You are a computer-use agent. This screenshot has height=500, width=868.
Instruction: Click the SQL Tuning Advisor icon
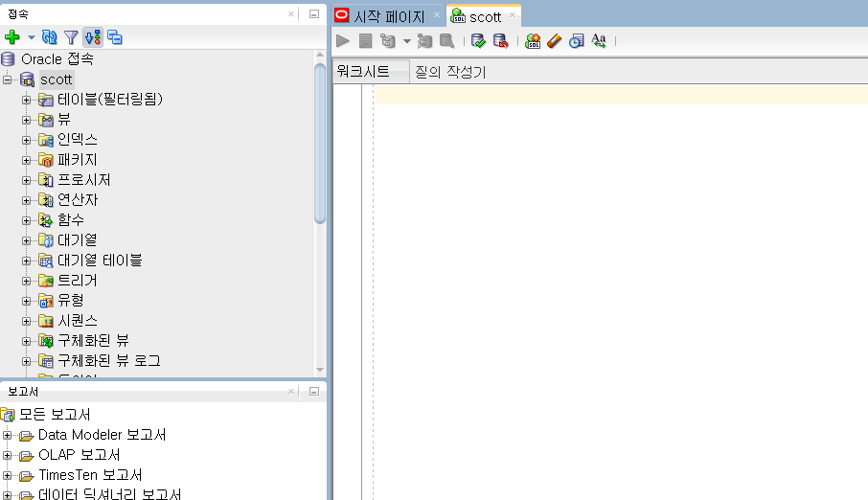click(x=446, y=41)
